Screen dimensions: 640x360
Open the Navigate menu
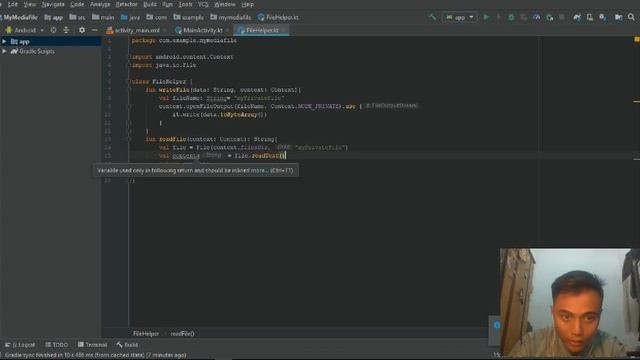pos(53,4)
